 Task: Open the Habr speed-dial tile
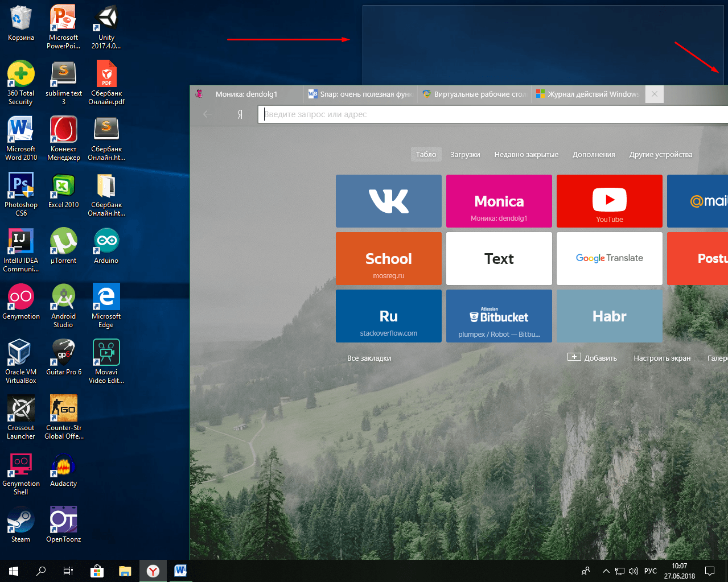click(610, 316)
